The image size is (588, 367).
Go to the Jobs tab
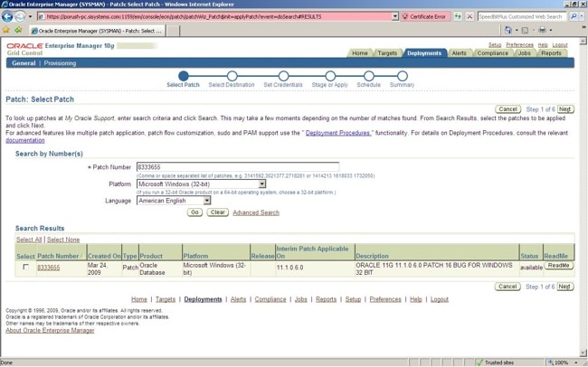pos(525,52)
